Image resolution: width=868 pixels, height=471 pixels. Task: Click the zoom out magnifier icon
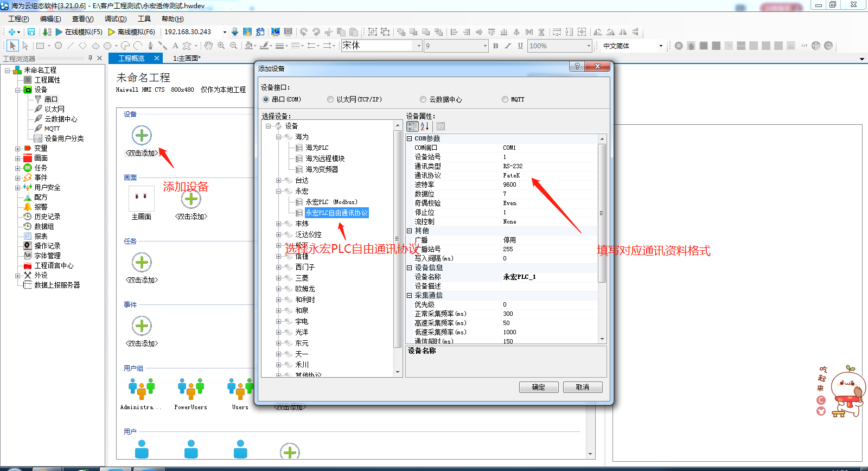(234, 46)
